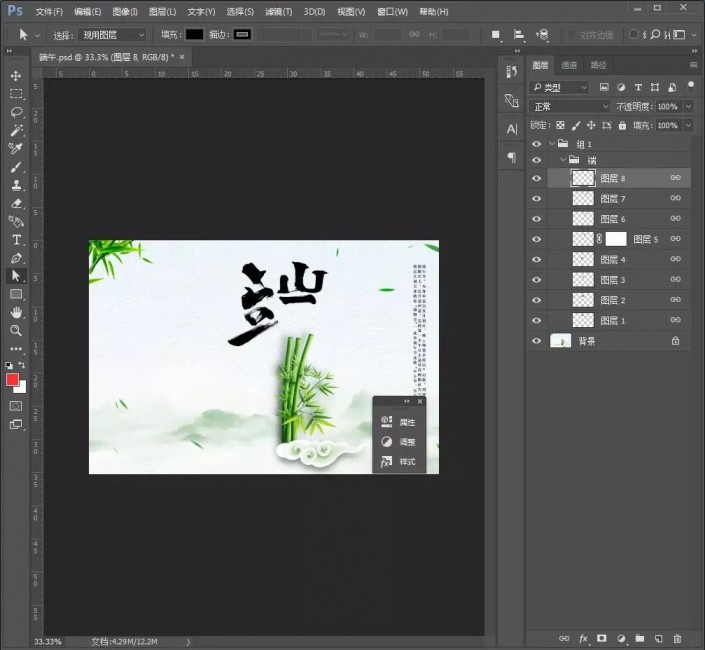Select the Eraser tool
The height and width of the screenshot is (650, 705).
click(x=16, y=203)
